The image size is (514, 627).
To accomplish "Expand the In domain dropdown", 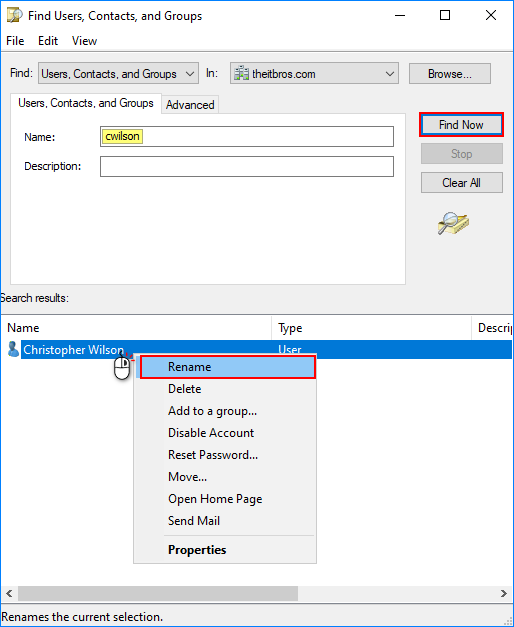I will [314, 73].
